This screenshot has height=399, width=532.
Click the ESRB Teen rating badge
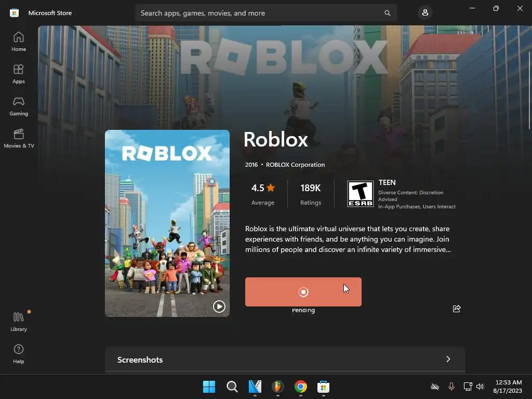pos(361,194)
